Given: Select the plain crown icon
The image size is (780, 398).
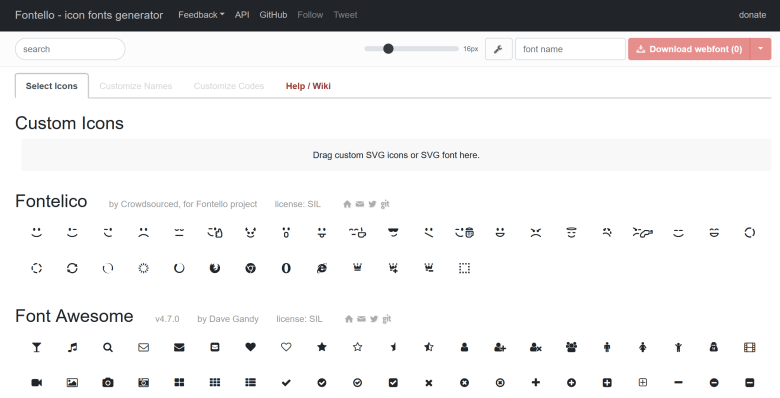Looking at the screenshot, I should tap(358, 268).
